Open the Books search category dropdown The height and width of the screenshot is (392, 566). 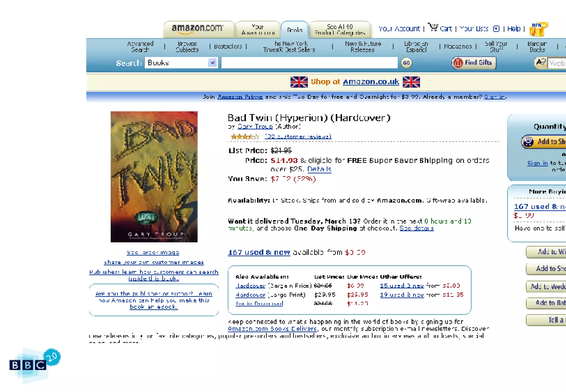pos(181,63)
